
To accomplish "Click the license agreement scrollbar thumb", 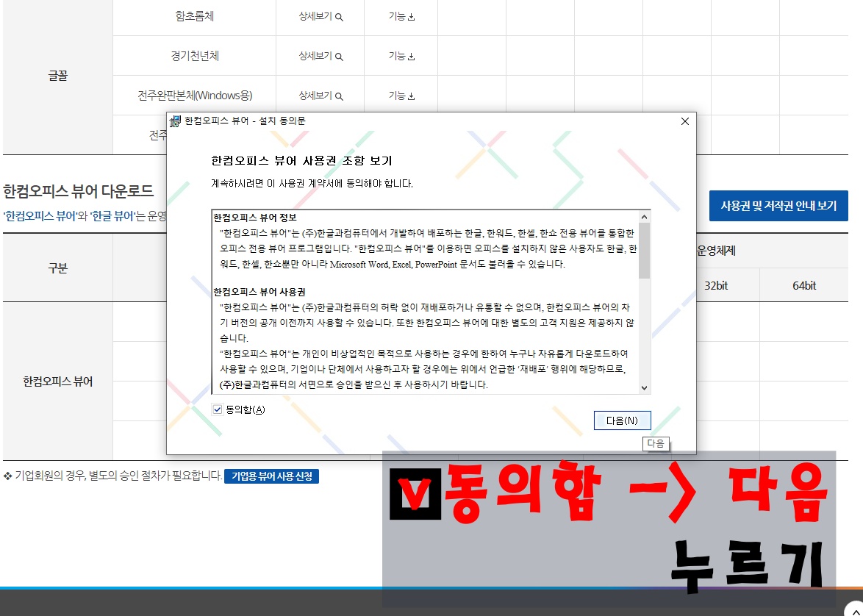I will pyautogui.click(x=645, y=251).
